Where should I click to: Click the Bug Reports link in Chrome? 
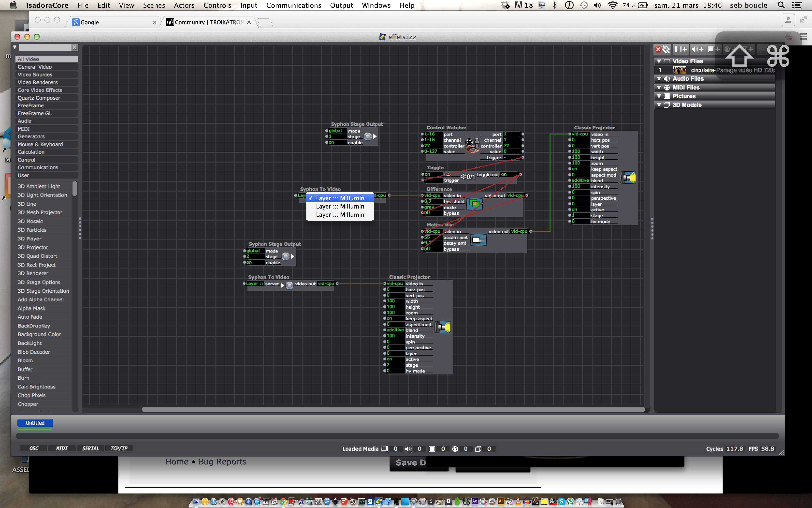pyautogui.click(x=222, y=462)
